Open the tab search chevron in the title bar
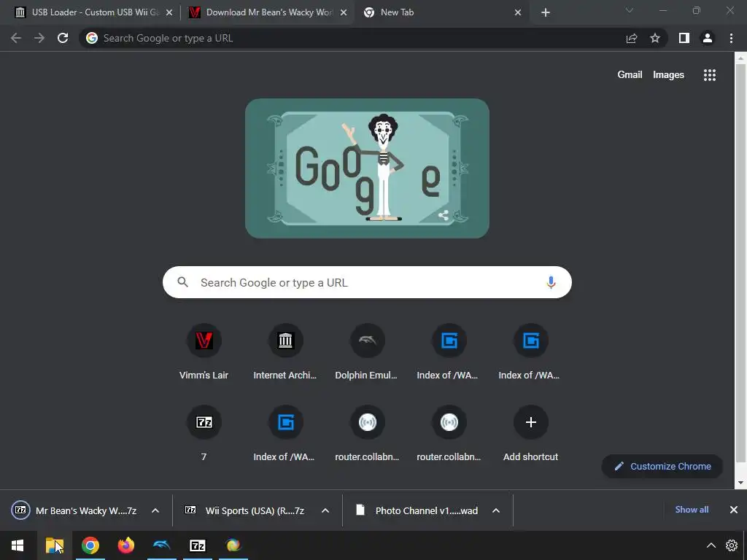Image resolution: width=747 pixels, height=560 pixels. [630, 10]
